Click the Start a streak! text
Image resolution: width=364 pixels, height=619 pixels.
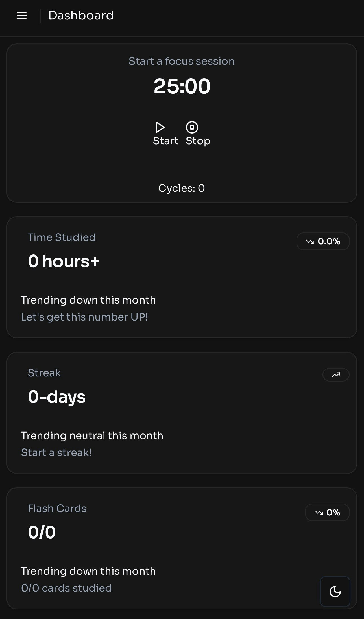[56, 452]
